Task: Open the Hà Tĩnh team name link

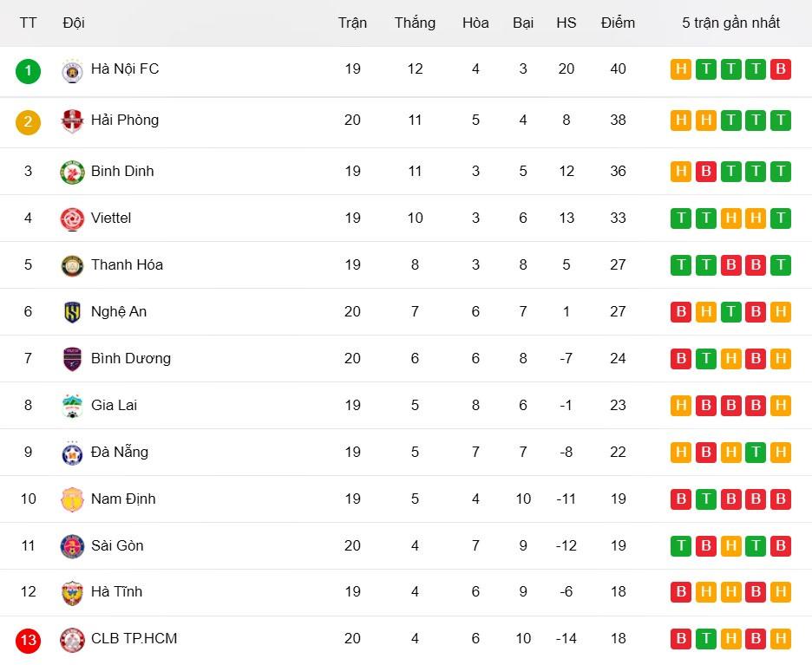Action: (116, 591)
